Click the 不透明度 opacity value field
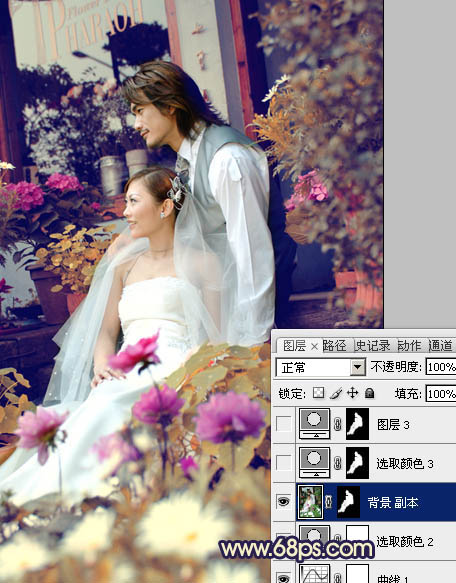 click(441, 367)
